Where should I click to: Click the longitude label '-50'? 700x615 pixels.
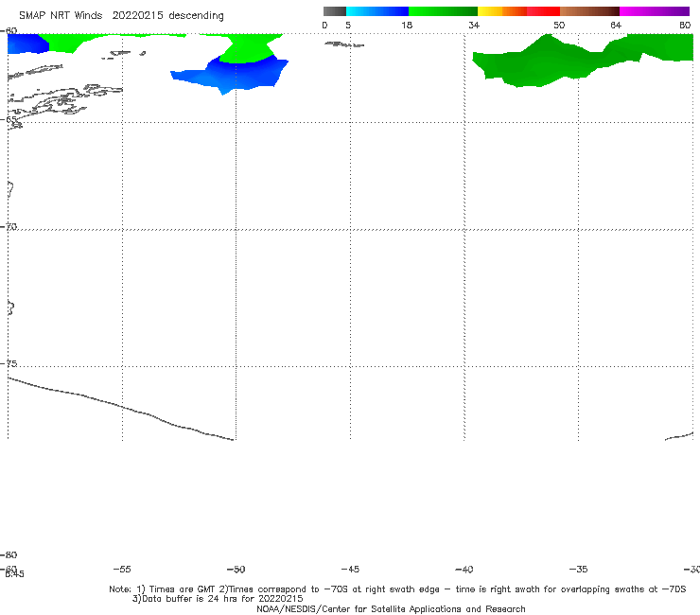(236, 569)
